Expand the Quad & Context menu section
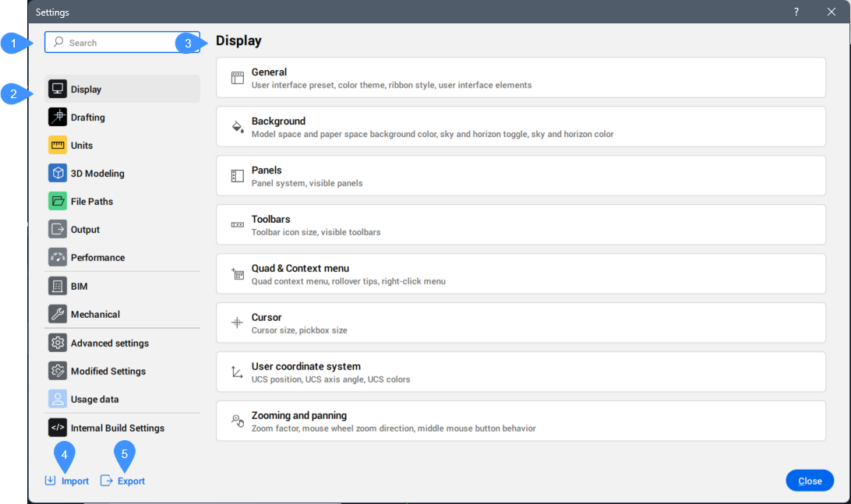This screenshot has width=851, height=504. (520, 274)
